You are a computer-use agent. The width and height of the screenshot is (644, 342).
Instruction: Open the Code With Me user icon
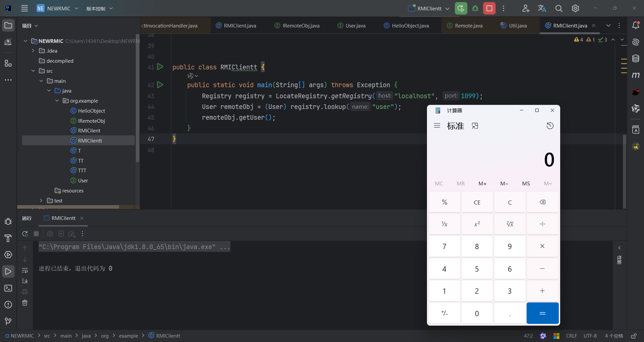pyautogui.click(x=526, y=8)
